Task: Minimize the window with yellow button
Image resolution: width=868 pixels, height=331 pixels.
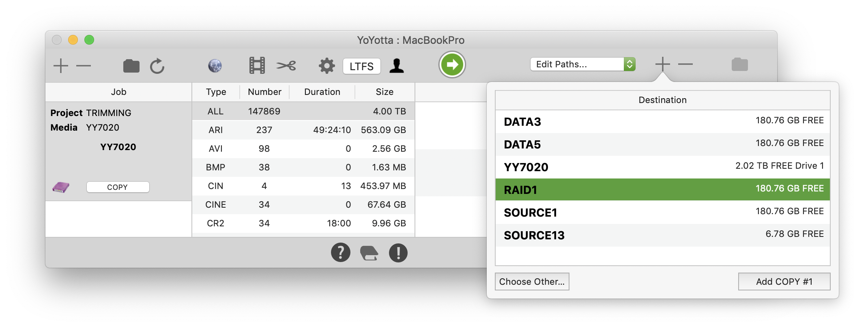Action: [73, 40]
